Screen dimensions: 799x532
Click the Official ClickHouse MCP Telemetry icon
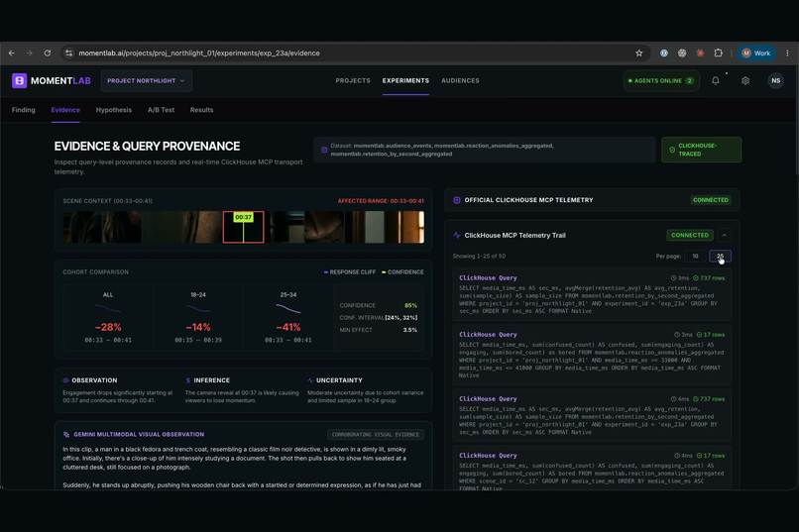pyautogui.click(x=457, y=200)
